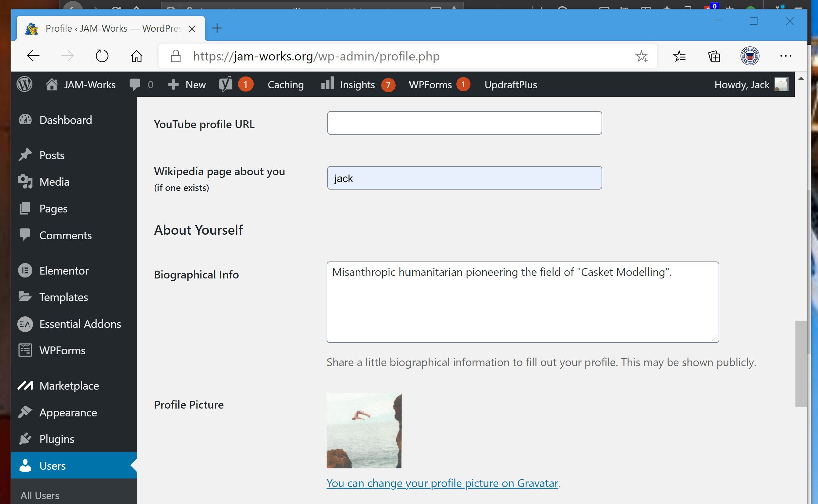Expand the Plugins section menu
This screenshot has width=818, height=504.
coord(57,439)
